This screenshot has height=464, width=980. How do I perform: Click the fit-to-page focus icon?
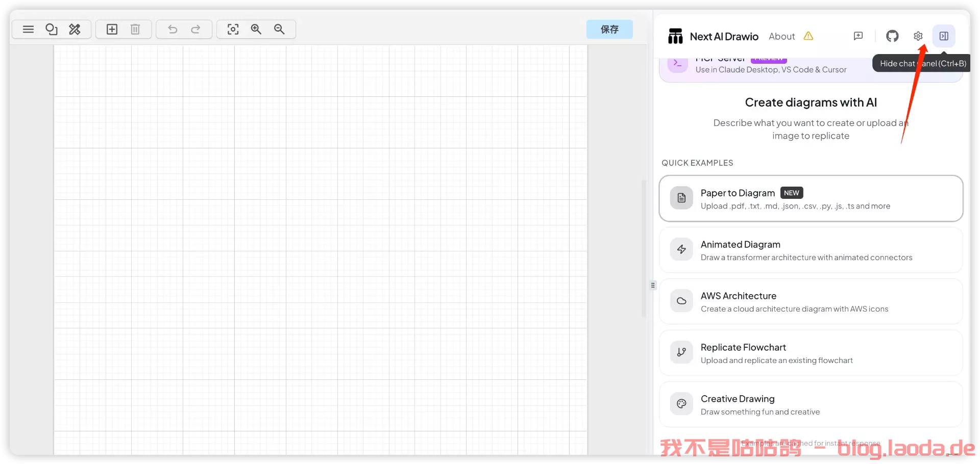(x=233, y=30)
